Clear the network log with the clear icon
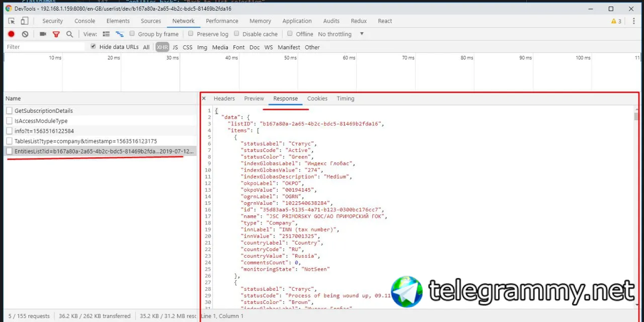This screenshot has height=322, width=644. click(25, 34)
